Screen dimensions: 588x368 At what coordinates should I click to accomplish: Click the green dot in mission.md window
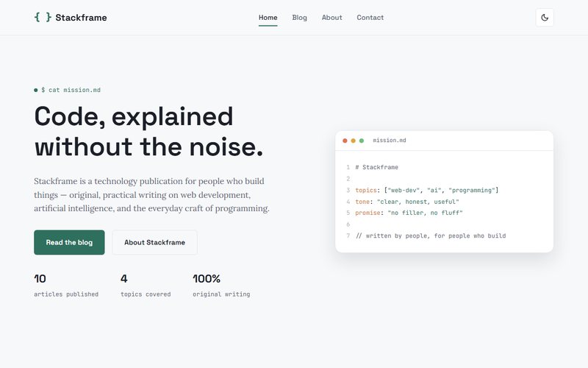pyautogui.click(x=362, y=141)
